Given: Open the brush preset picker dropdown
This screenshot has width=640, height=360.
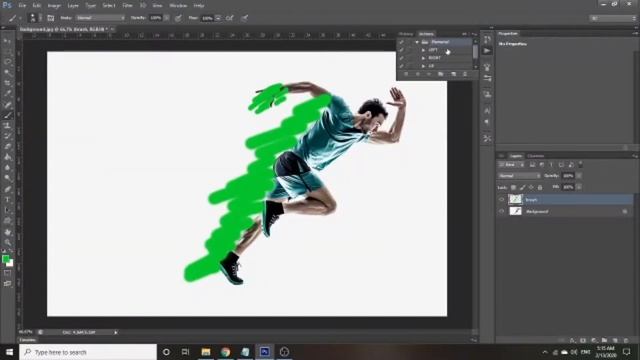Looking at the screenshot, I should (x=40, y=18).
